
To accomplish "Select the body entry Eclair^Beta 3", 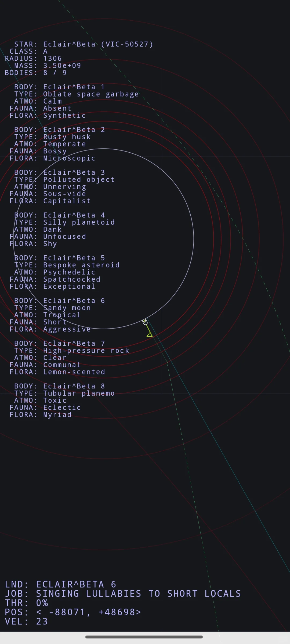I will point(74,172).
